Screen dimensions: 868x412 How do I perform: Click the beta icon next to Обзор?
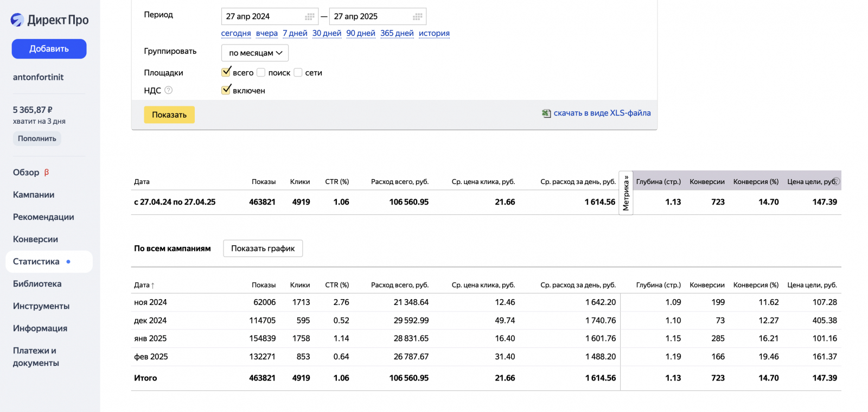pos(47,172)
